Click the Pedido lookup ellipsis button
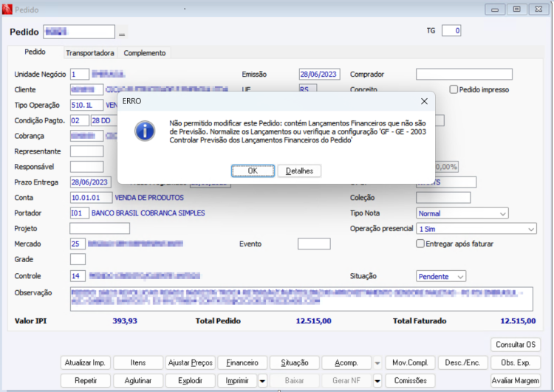The height and width of the screenshot is (392, 554). coord(122,32)
